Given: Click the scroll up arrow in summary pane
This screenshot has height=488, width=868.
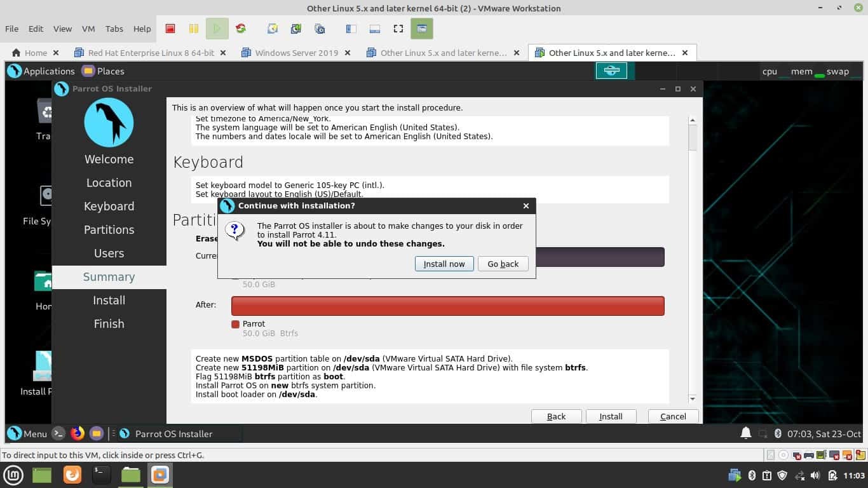Looking at the screenshot, I should (692, 120).
